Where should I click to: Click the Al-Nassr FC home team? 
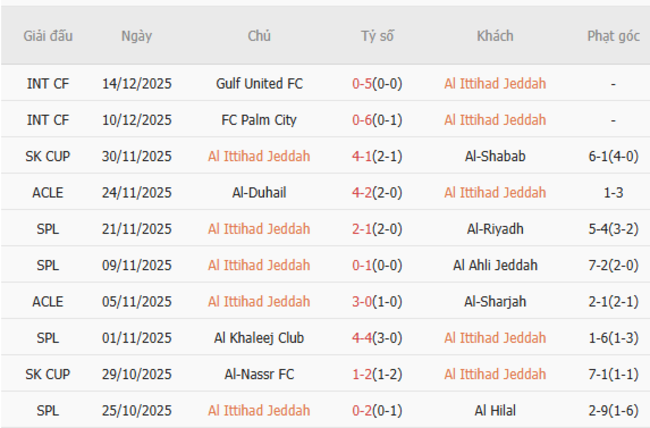pos(259,374)
